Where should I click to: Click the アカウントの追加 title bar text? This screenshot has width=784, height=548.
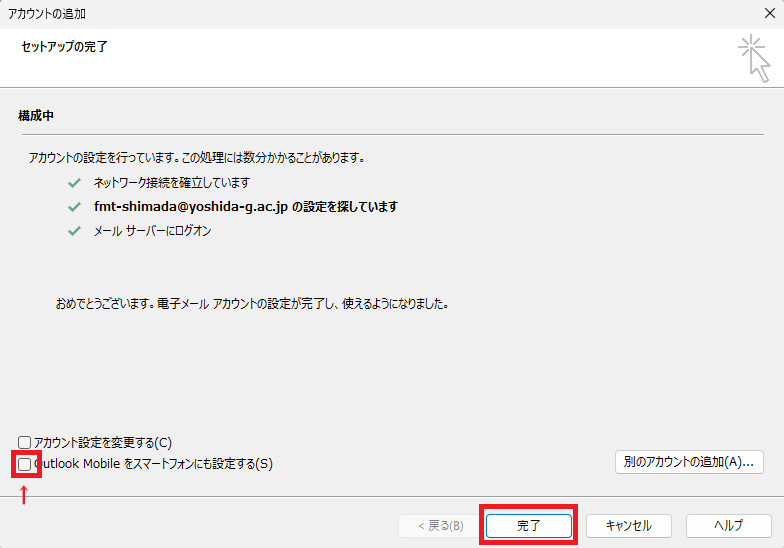47,13
